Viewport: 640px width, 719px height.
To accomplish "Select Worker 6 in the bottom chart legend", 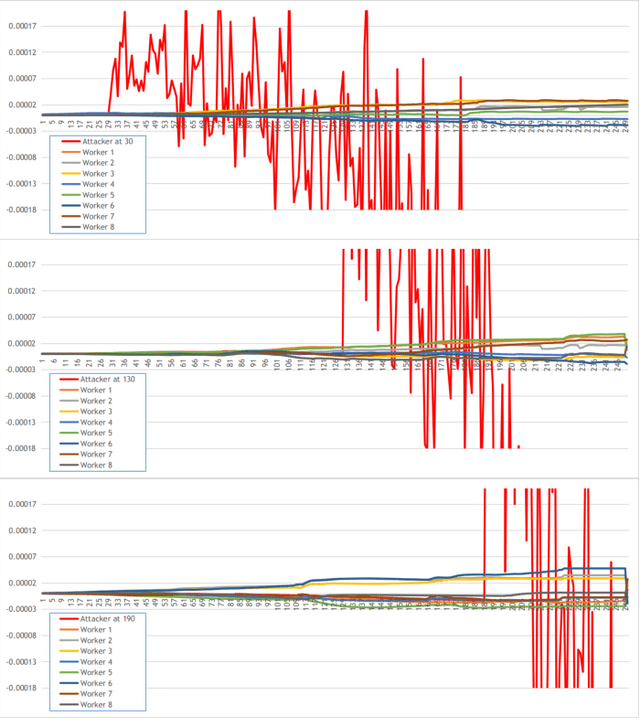I will pyautogui.click(x=98, y=683).
